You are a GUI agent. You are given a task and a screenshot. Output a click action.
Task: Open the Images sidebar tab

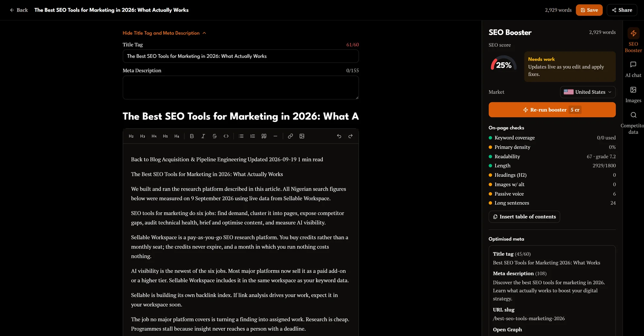pyautogui.click(x=633, y=94)
